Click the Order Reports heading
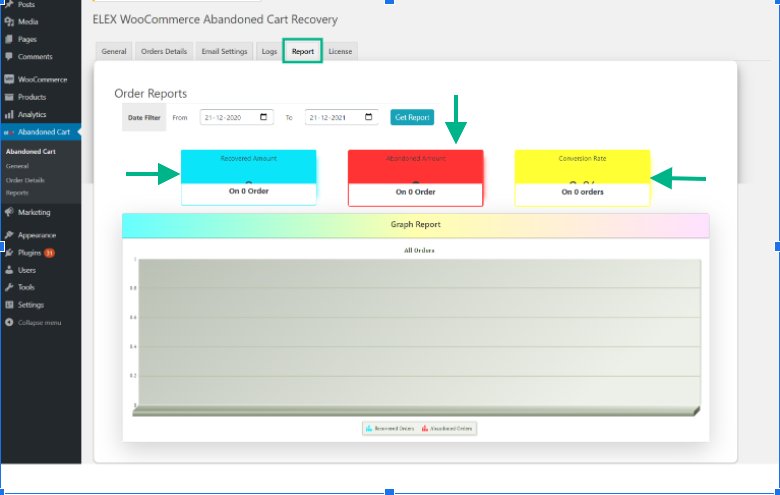Image resolution: width=780 pixels, height=495 pixels. 151,94
